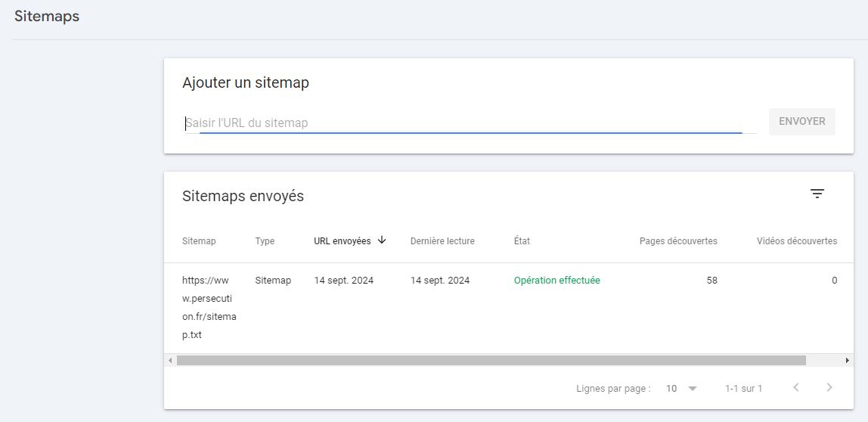Click the ENVOYER button
This screenshot has height=422, width=868.
(801, 122)
